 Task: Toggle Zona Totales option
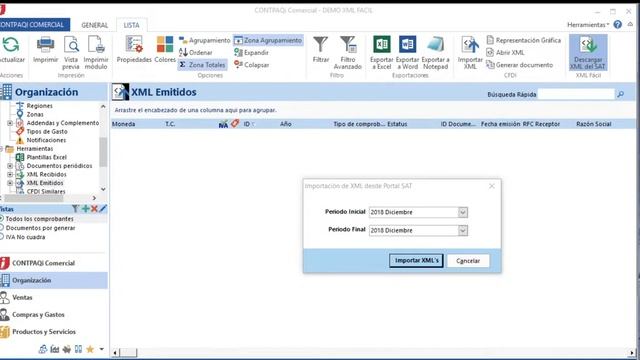pyautogui.click(x=202, y=65)
